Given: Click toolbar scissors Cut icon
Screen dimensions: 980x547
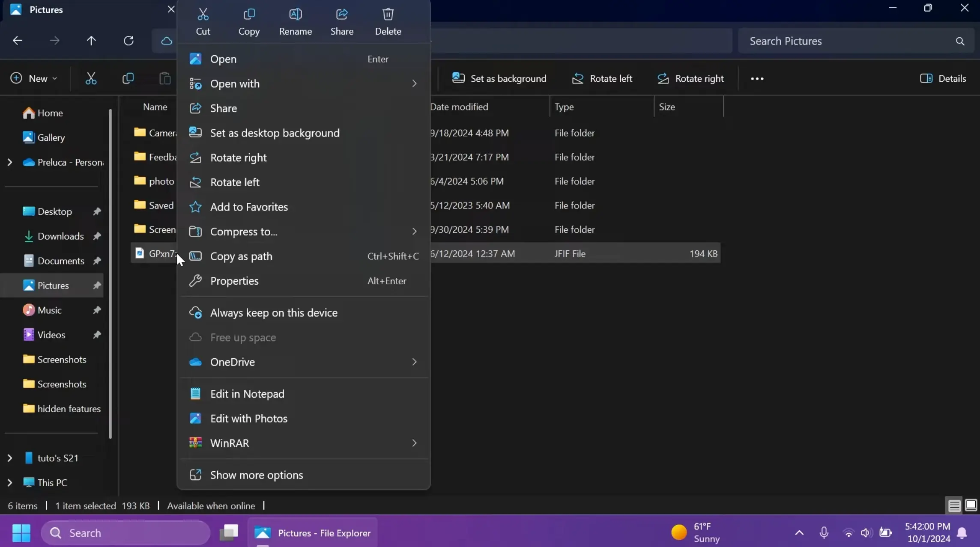Looking at the screenshot, I should pos(91,78).
